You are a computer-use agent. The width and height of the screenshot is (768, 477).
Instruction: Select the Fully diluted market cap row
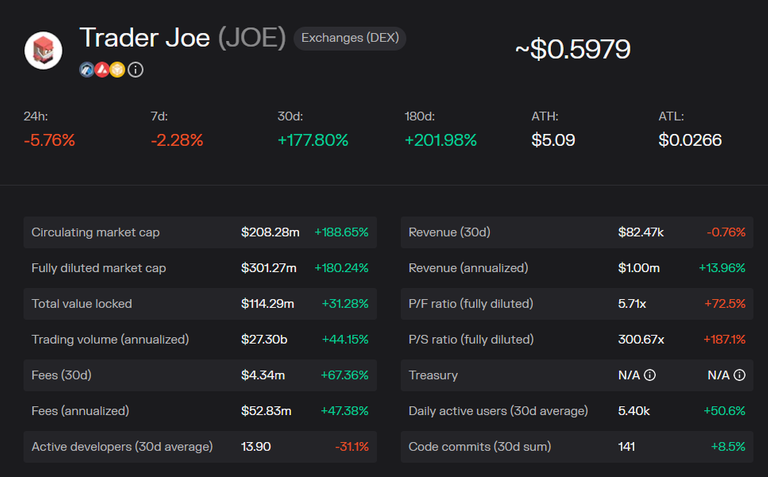200,268
